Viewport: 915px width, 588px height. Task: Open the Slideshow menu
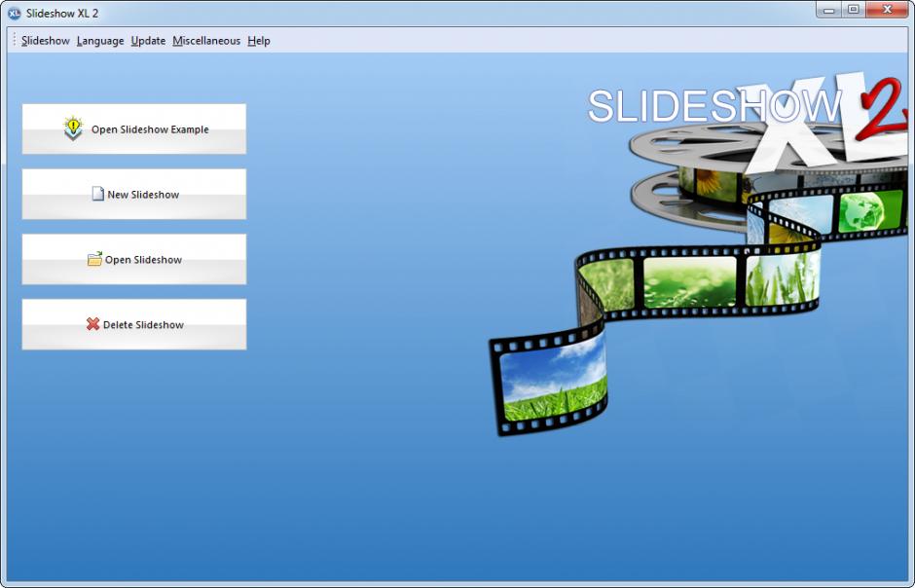pyautogui.click(x=46, y=41)
